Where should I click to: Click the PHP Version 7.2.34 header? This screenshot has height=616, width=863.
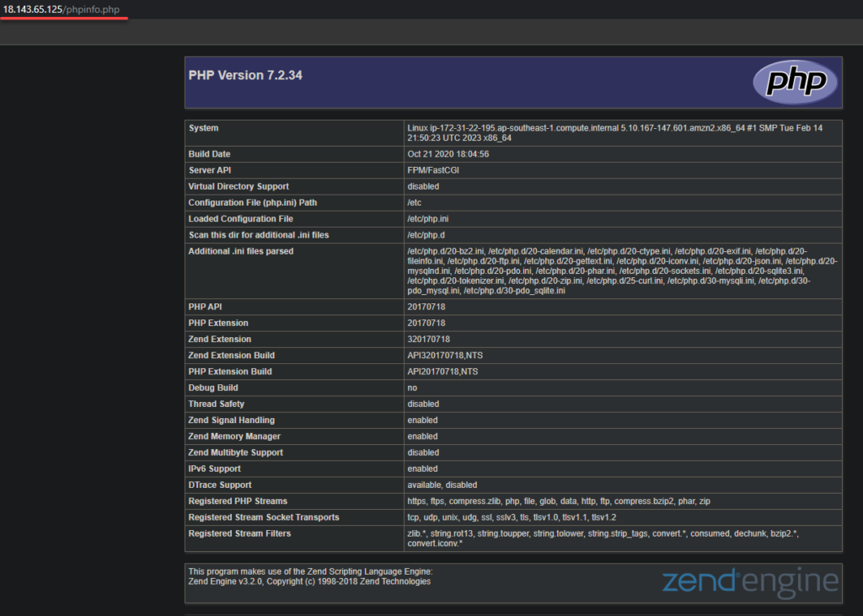(x=245, y=75)
